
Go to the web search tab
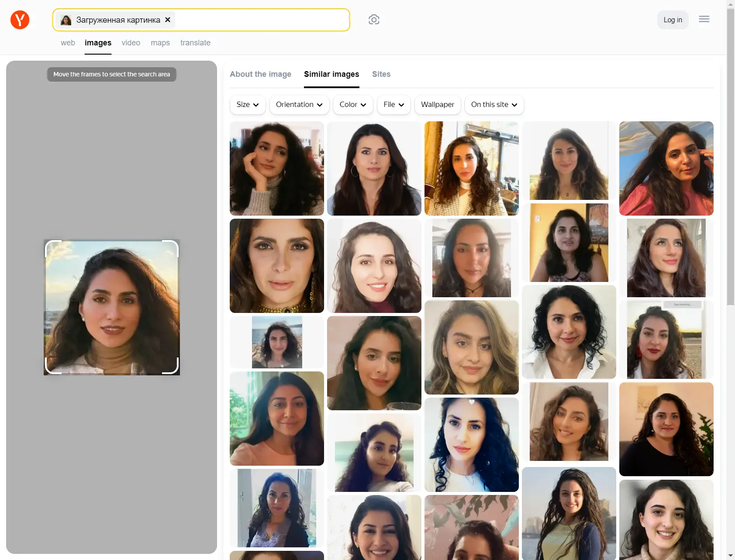pos(68,43)
